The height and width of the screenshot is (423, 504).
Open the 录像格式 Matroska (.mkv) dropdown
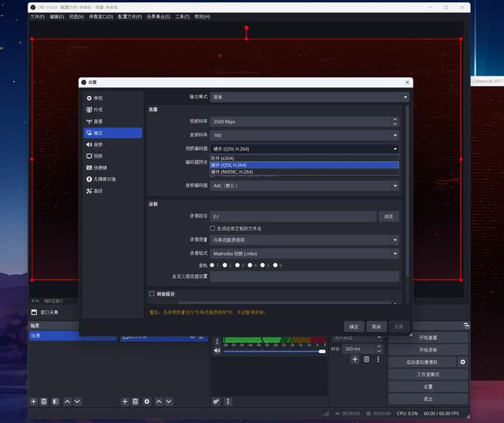(x=305, y=254)
